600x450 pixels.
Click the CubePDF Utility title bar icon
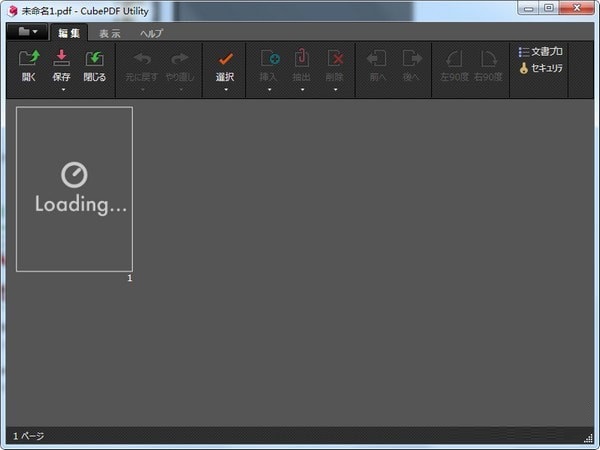tap(13, 11)
